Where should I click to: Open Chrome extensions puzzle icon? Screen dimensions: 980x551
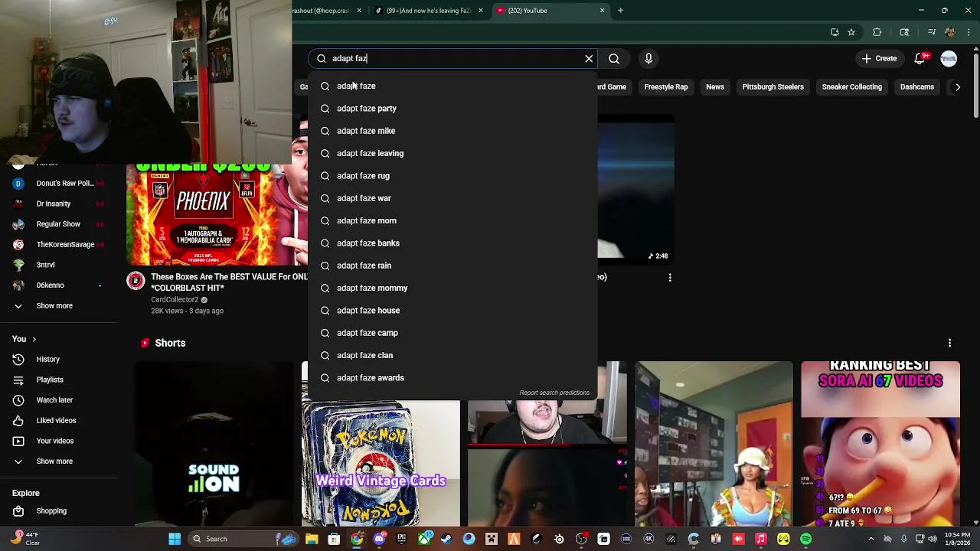tap(877, 32)
